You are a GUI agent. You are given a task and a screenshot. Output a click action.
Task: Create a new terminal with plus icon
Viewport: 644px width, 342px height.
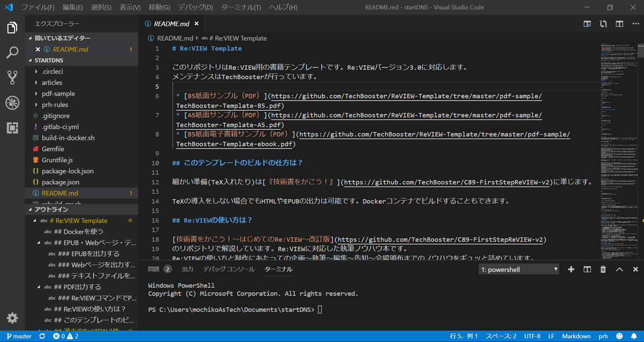[571, 269]
